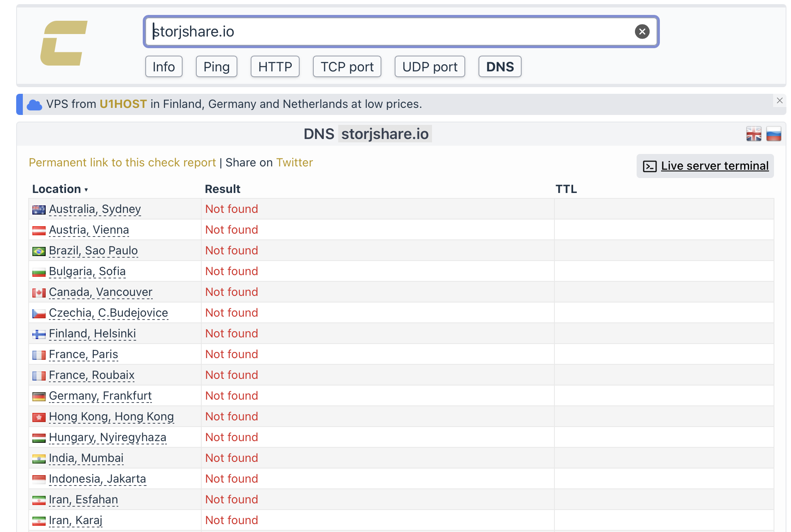Click the Result column header
Image resolution: width=791 pixels, height=532 pixels.
(222, 189)
